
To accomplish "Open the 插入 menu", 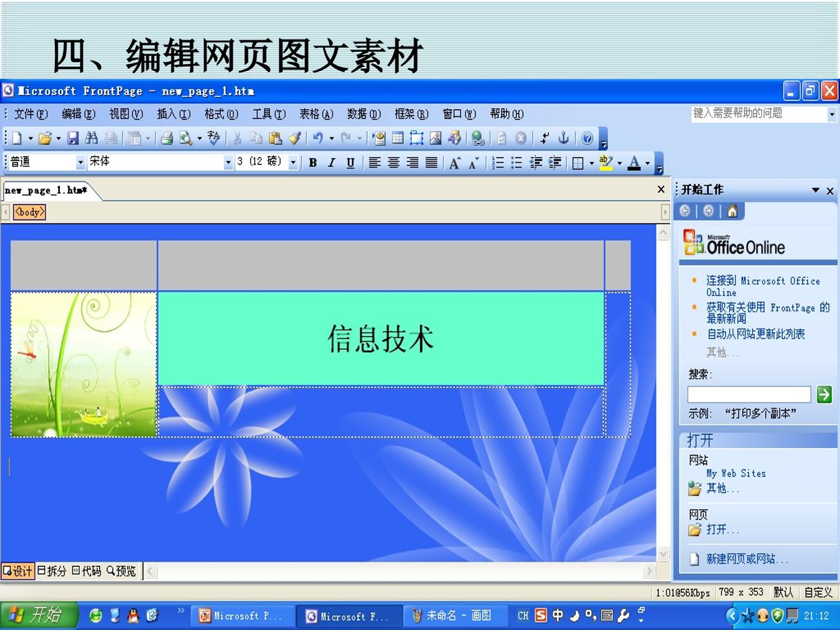I will (x=174, y=114).
